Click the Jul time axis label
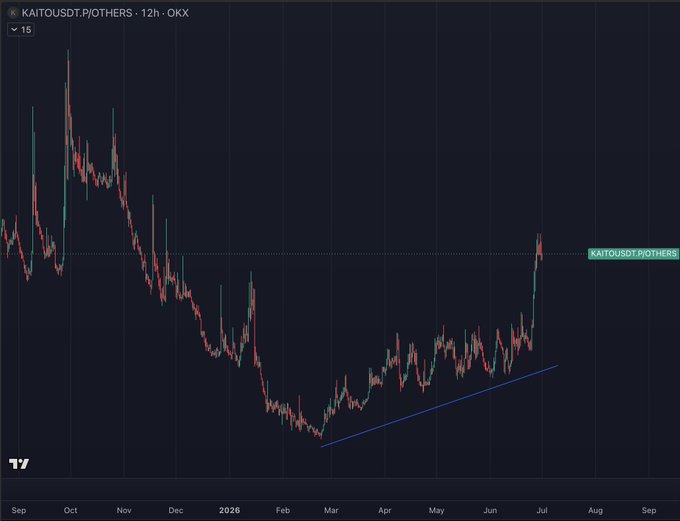 (542, 510)
